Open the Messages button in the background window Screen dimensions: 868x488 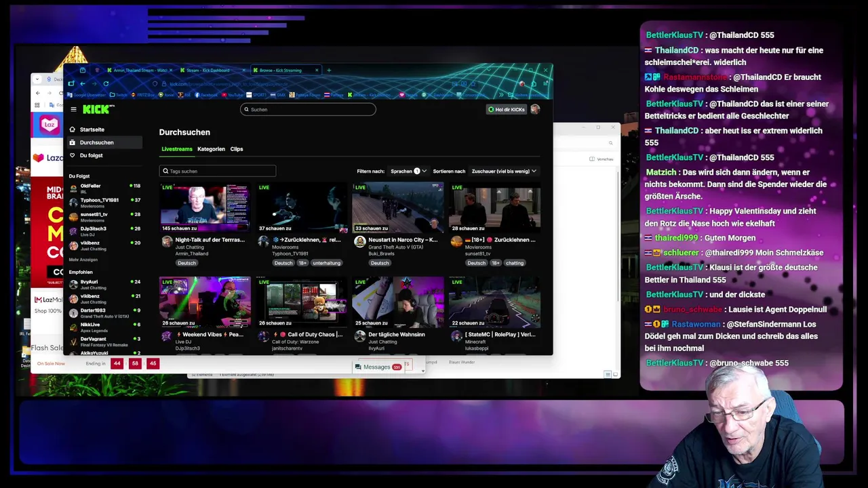click(x=379, y=367)
